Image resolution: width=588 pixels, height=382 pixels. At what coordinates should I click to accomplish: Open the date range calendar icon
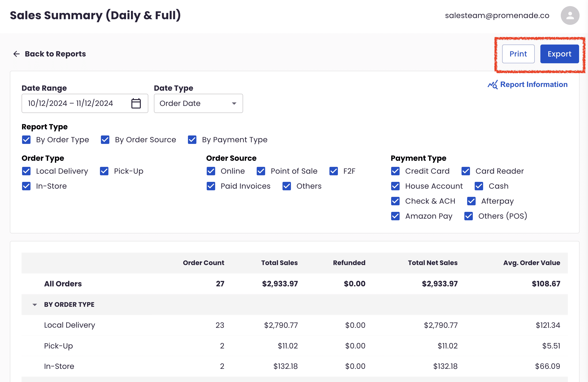coord(136,103)
